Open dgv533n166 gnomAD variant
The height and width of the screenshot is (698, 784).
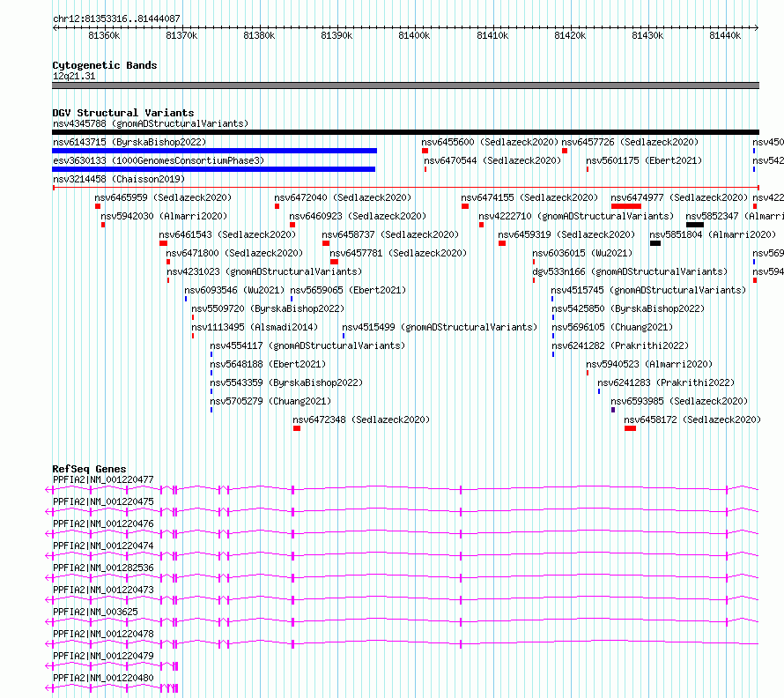coord(630,271)
